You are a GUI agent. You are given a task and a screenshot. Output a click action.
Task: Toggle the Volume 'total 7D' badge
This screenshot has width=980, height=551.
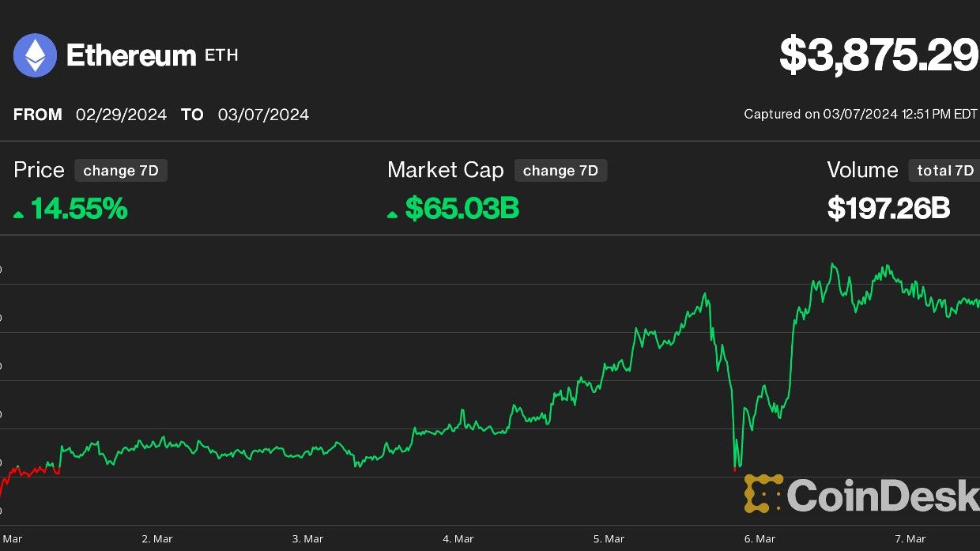(944, 170)
